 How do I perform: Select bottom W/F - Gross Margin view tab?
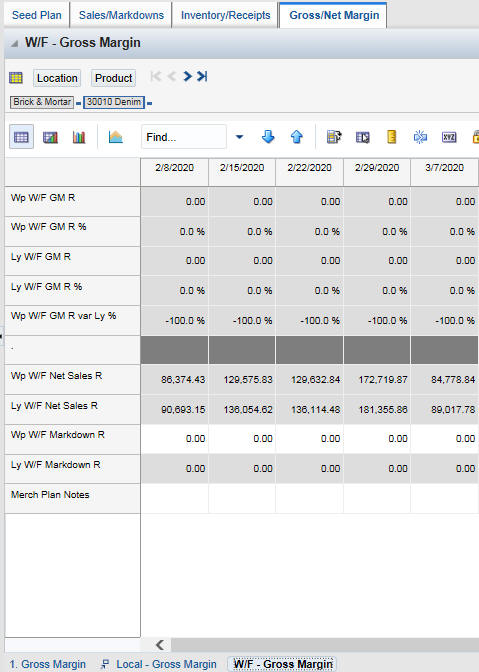point(282,664)
